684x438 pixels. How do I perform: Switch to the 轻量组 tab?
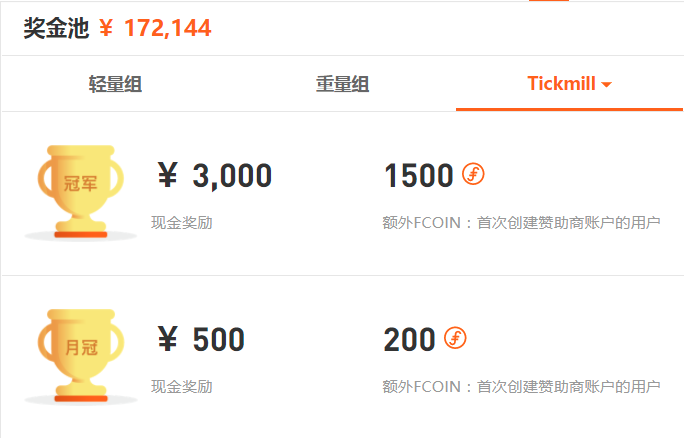(115, 84)
